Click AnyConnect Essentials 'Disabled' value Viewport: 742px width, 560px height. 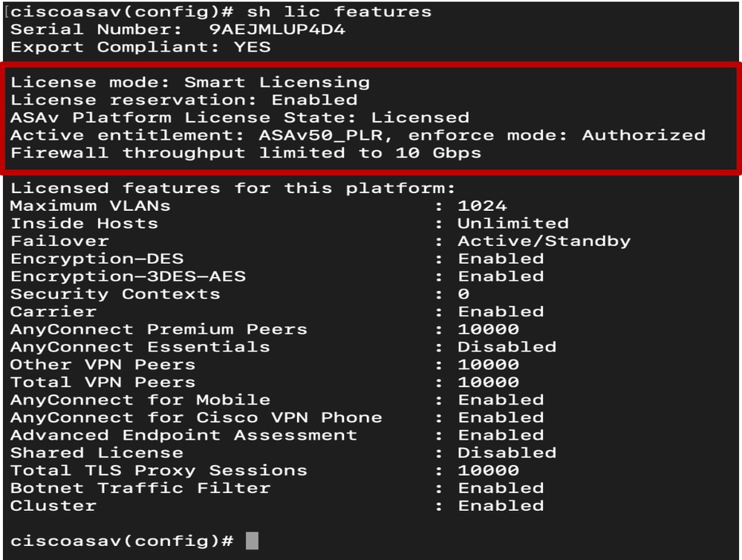pos(507,347)
